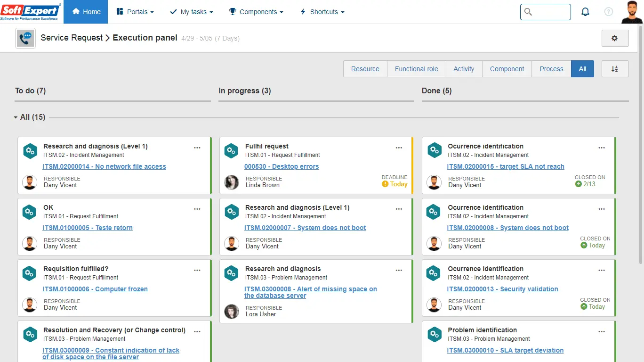Click the gear hexagon icon on OK card
Viewport: 644px width, 362px height.
[30, 212]
